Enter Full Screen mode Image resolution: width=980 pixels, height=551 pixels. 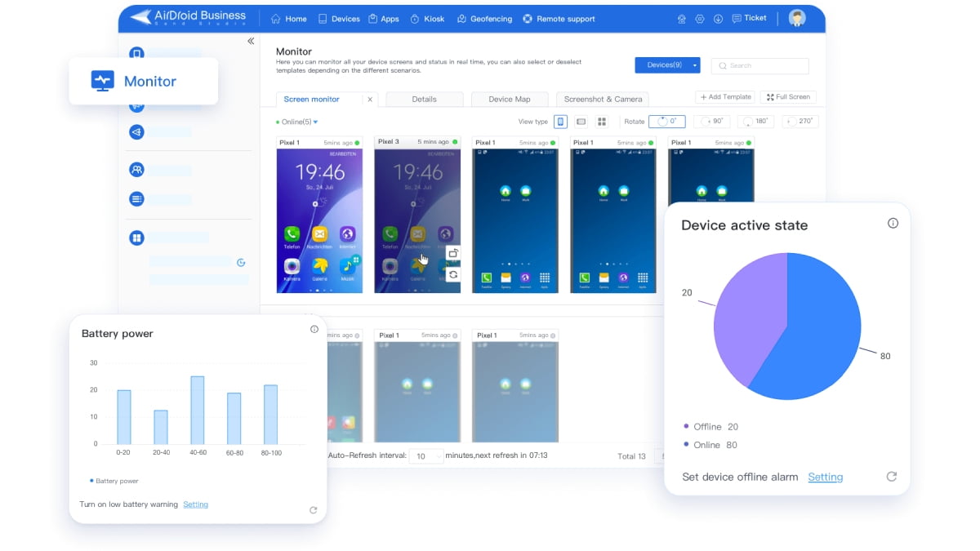pyautogui.click(x=787, y=96)
